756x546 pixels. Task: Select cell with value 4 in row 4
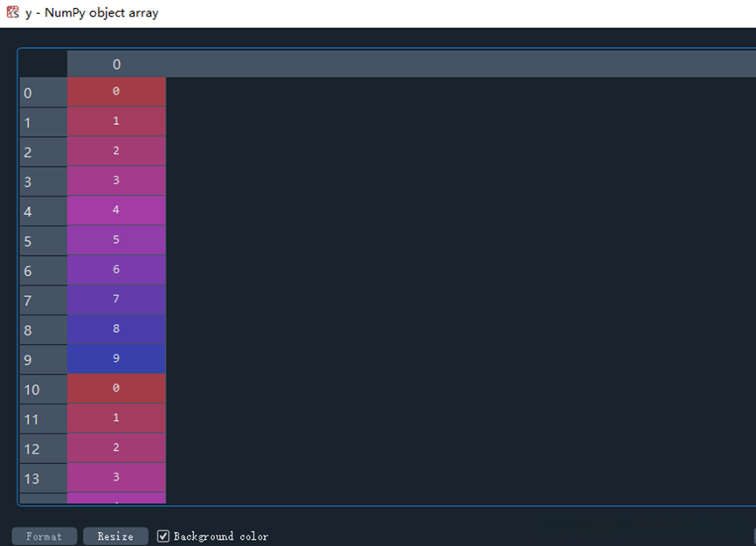116,211
